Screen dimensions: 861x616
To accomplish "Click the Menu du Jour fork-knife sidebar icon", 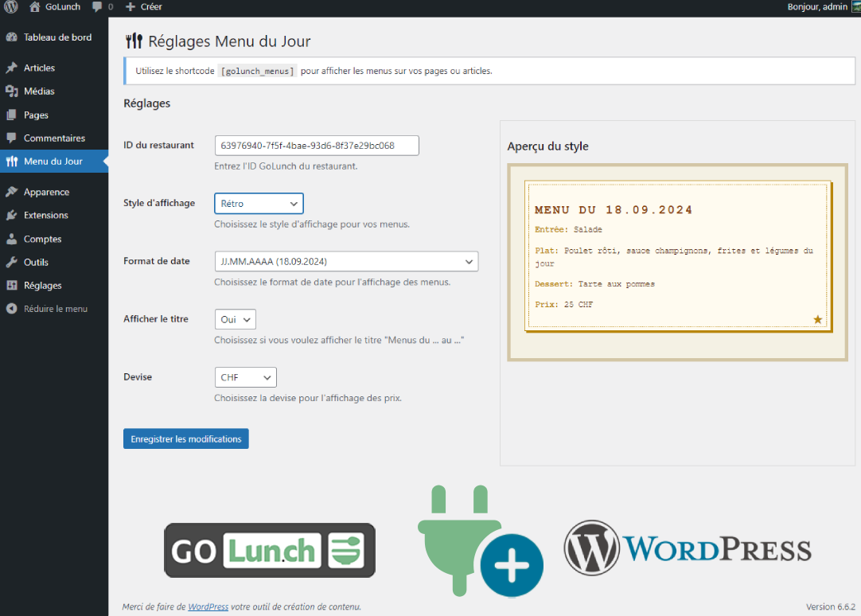I will coord(11,162).
